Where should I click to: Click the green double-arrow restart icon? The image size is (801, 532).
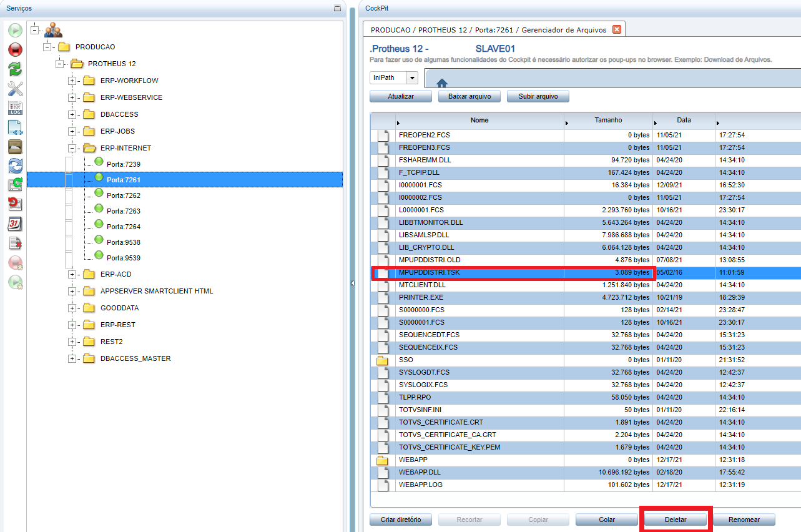[x=15, y=69]
